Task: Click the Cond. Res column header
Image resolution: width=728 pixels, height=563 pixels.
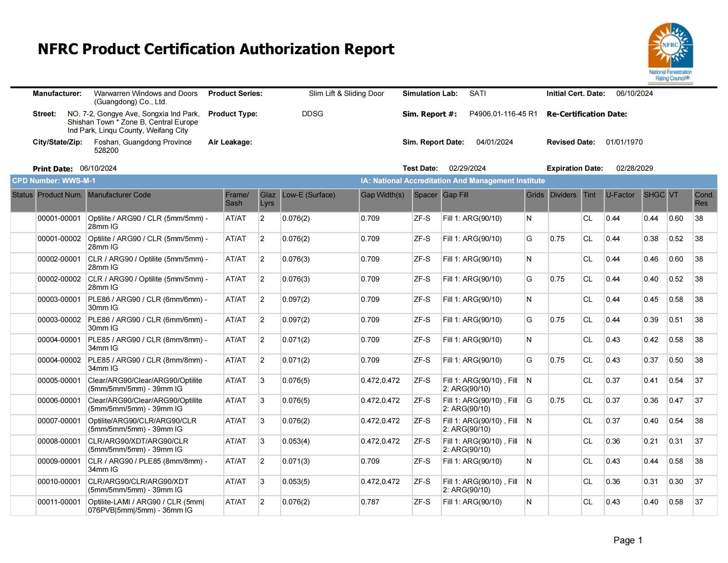Action: tap(705, 200)
